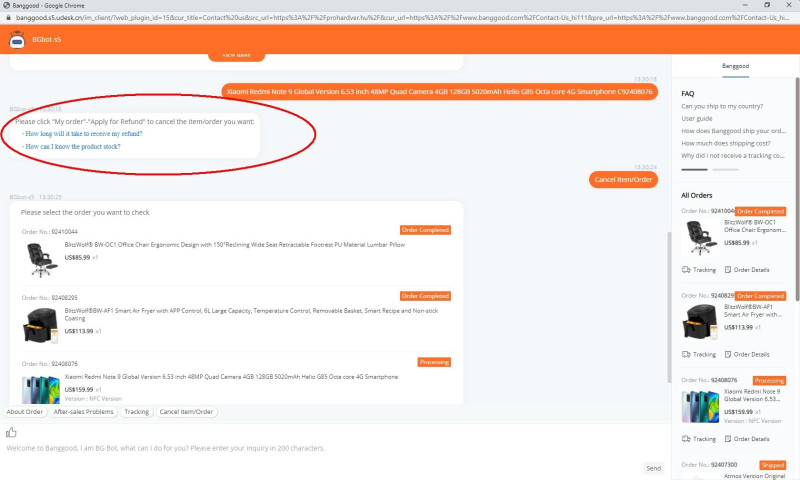Click 'Please select the order you want to check'
This screenshot has height=480, width=800.
click(x=85, y=212)
